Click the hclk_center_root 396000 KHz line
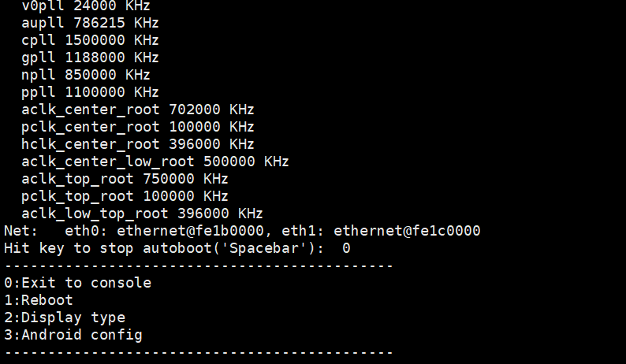 pos(138,144)
